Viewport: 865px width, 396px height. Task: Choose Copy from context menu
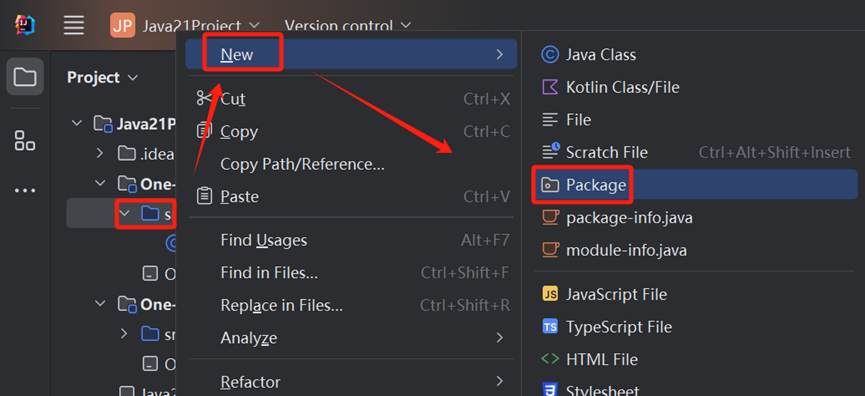coord(351,132)
